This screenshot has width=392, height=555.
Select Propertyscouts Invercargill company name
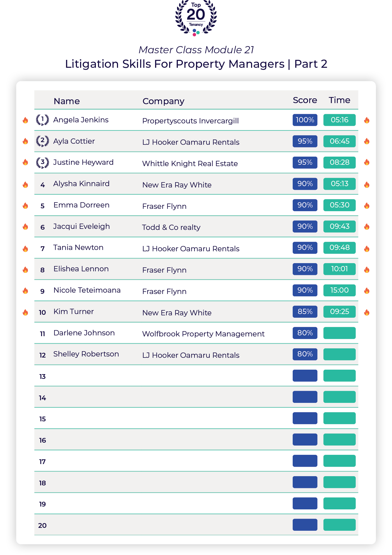[190, 121]
